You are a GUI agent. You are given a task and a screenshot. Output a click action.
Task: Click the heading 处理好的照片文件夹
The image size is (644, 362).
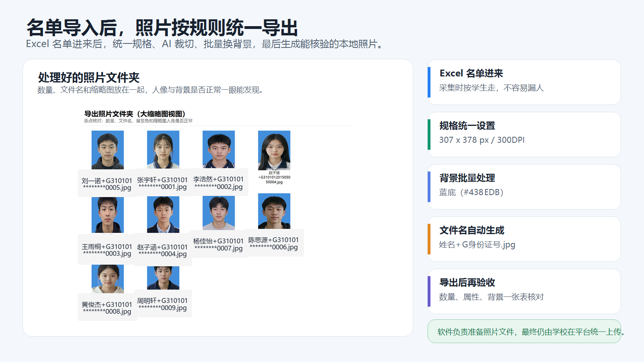click(89, 78)
